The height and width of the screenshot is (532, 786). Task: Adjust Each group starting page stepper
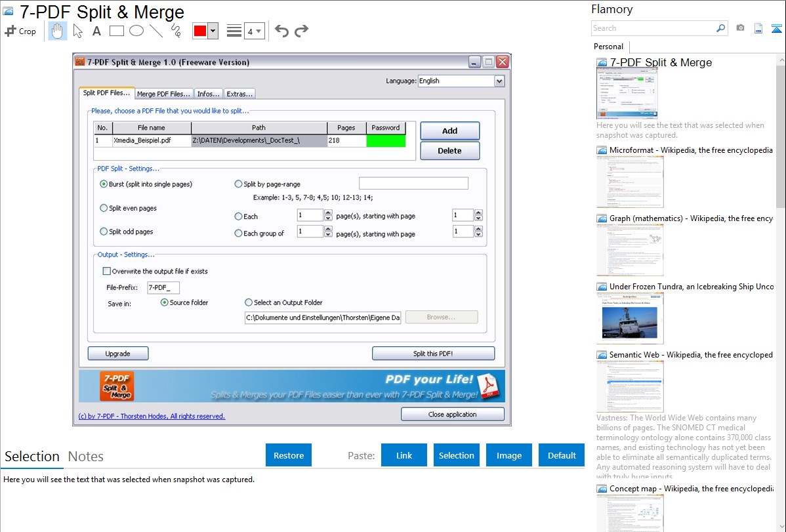pos(478,232)
